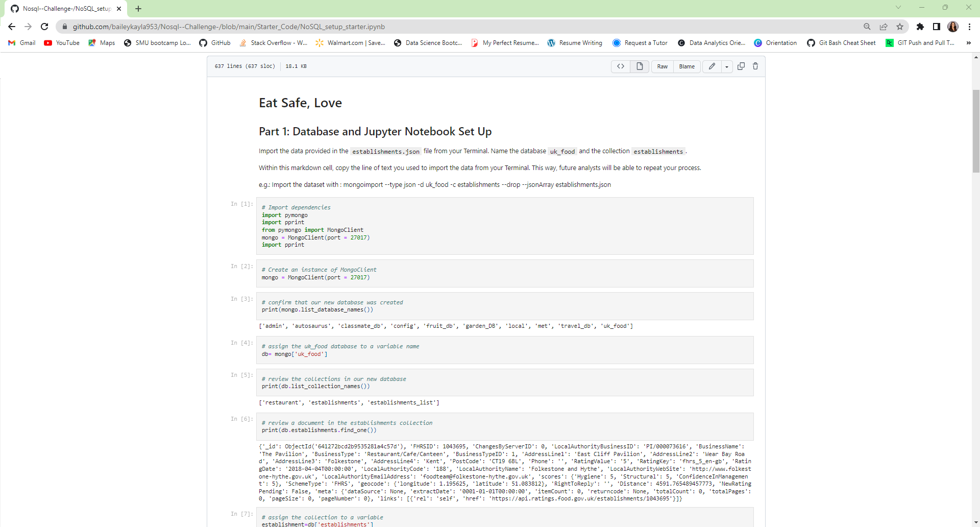The width and height of the screenshot is (980, 527).
Task: Open the browser tab search arrow
Action: pyautogui.click(x=898, y=8)
